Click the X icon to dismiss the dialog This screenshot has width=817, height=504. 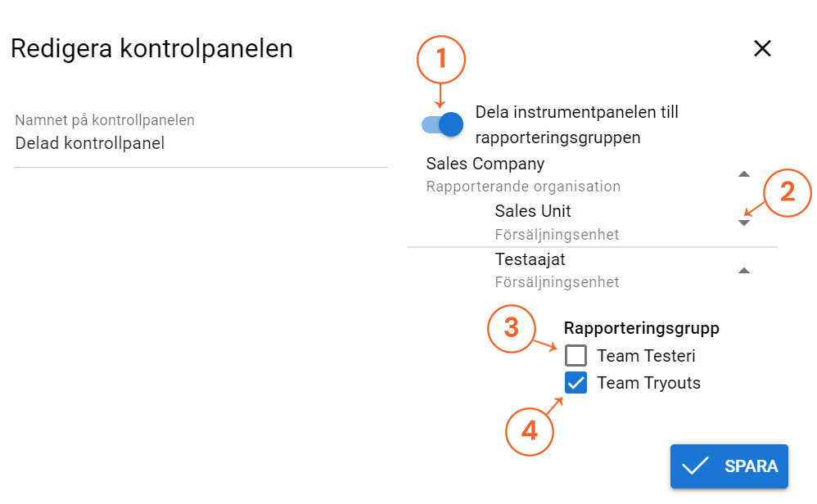(762, 48)
